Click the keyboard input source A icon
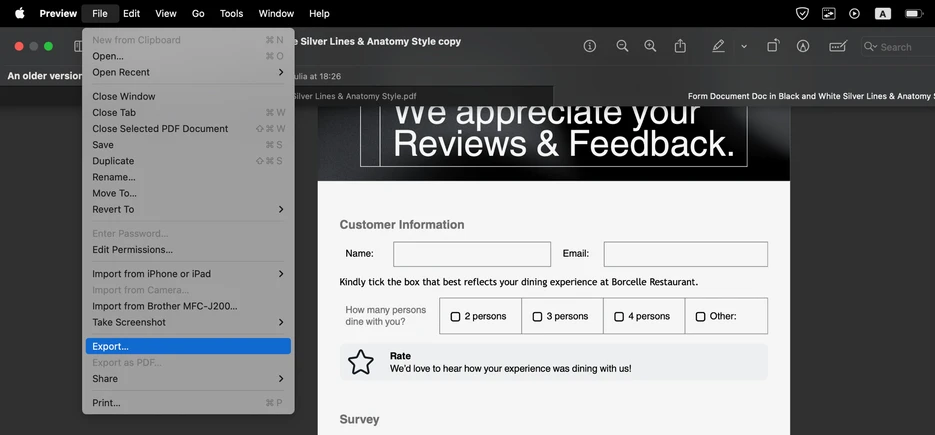The width and height of the screenshot is (935, 435). pyautogui.click(x=883, y=13)
